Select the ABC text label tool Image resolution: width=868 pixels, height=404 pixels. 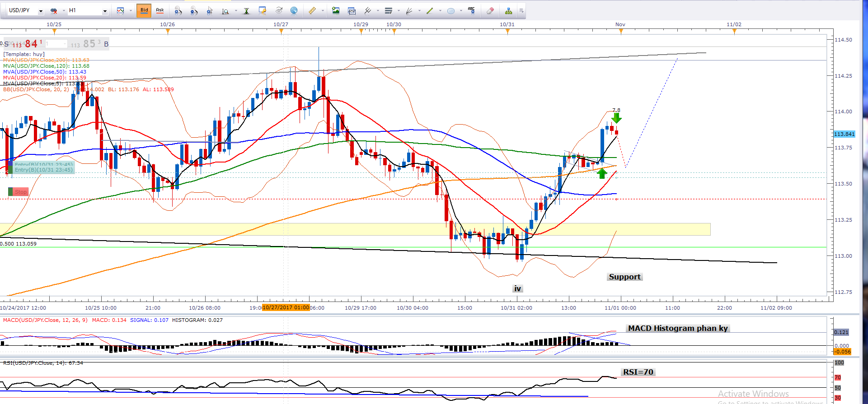click(471, 10)
